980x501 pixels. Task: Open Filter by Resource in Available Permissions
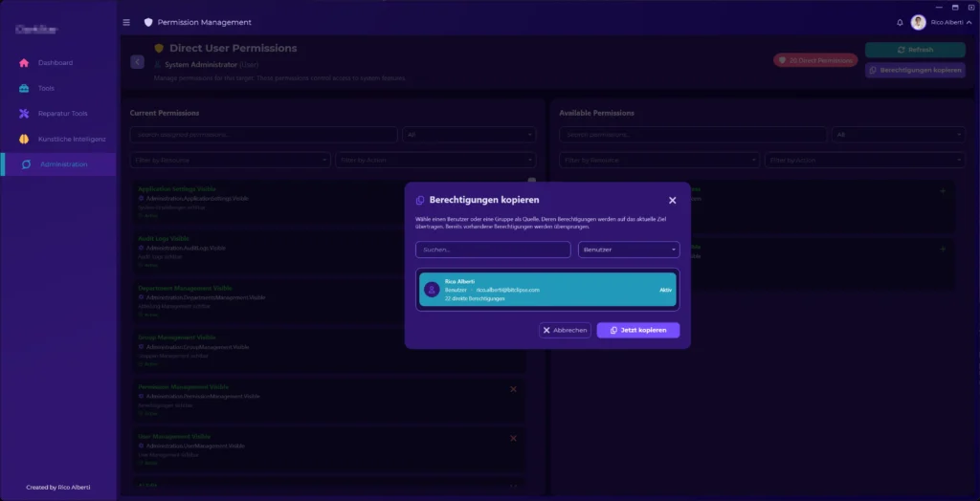pos(659,160)
